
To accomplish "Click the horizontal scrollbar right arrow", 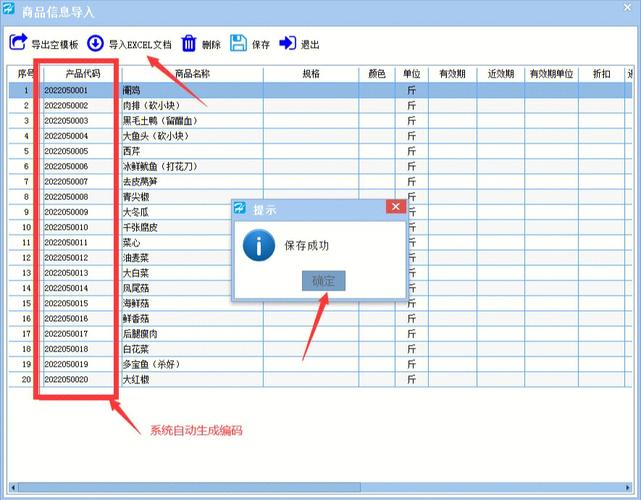I will (628, 487).
